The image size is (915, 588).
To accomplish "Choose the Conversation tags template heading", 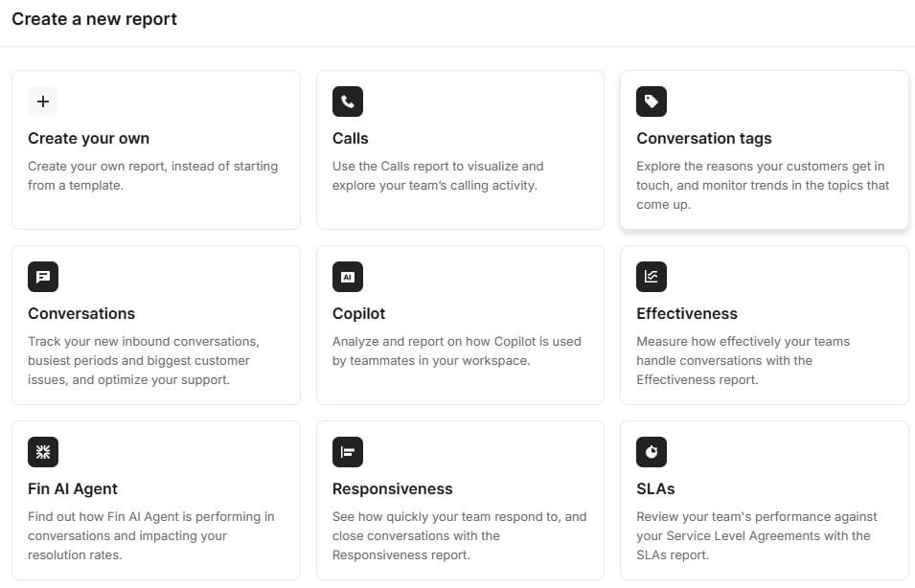I will (x=704, y=138).
